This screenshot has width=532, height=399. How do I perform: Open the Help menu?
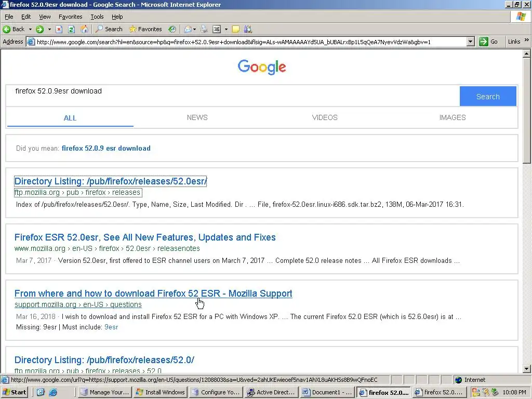click(x=117, y=17)
